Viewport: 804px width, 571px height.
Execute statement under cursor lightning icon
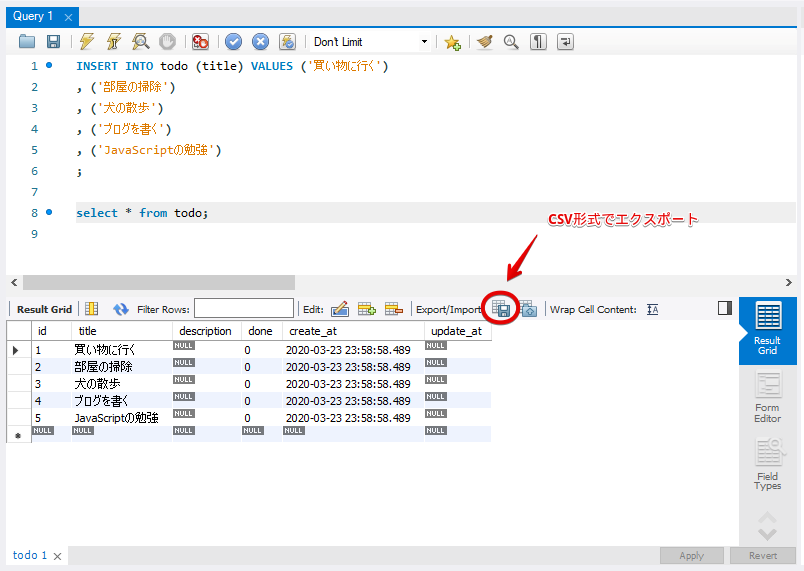point(113,42)
